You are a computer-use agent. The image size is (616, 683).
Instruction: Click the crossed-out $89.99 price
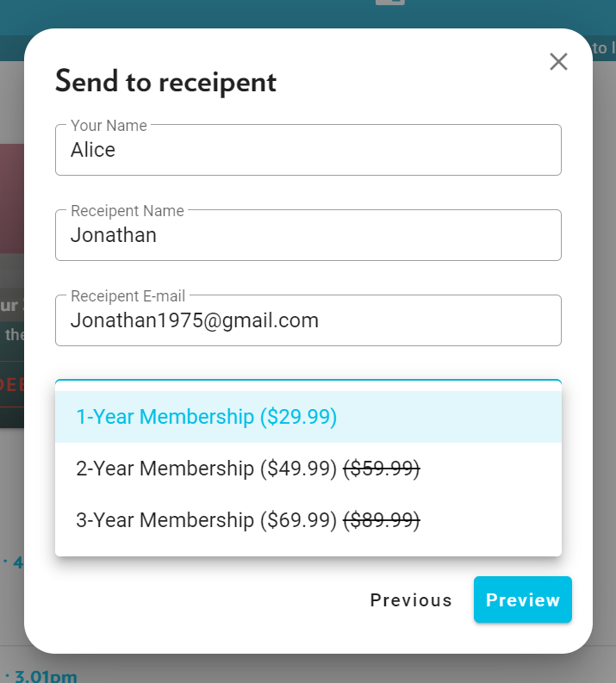coord(382,520)
